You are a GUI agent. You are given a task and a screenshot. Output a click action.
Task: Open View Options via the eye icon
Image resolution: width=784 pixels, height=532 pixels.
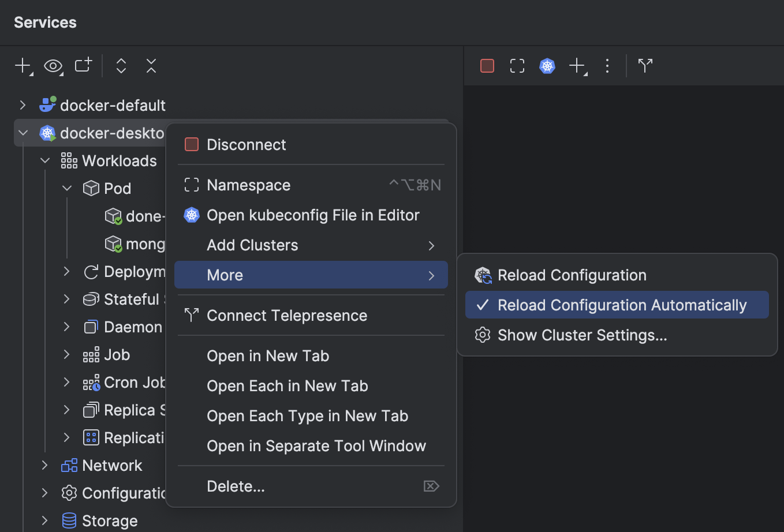point(51,66)
